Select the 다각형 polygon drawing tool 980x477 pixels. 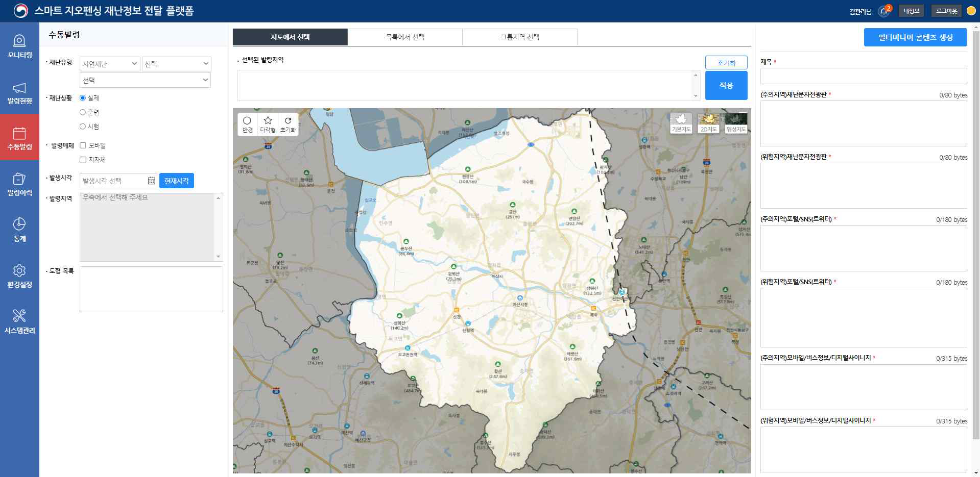click(x=268, y=124)
